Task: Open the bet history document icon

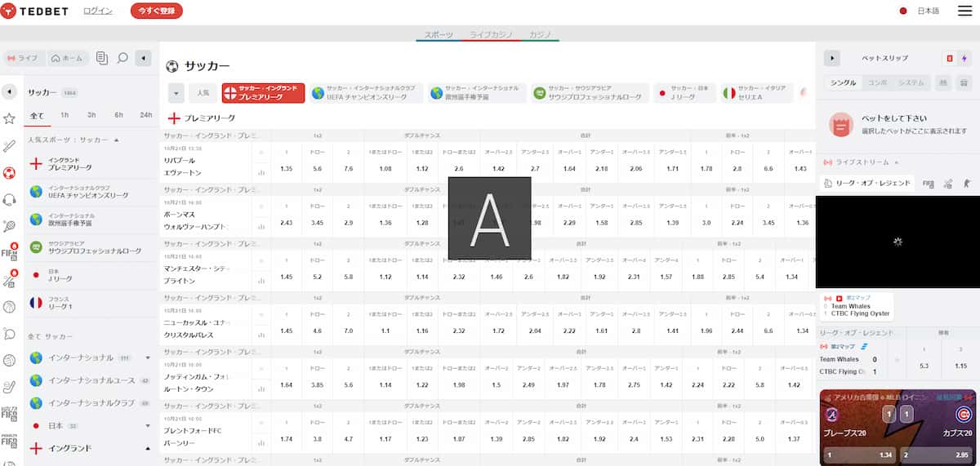Action: (x=102, y=58)
